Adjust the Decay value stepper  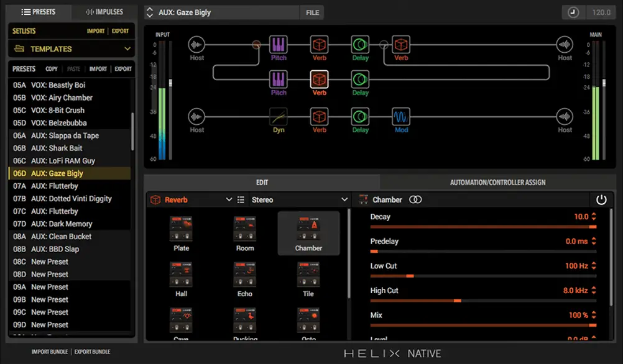pyautogui.click(x=594, y=217)
